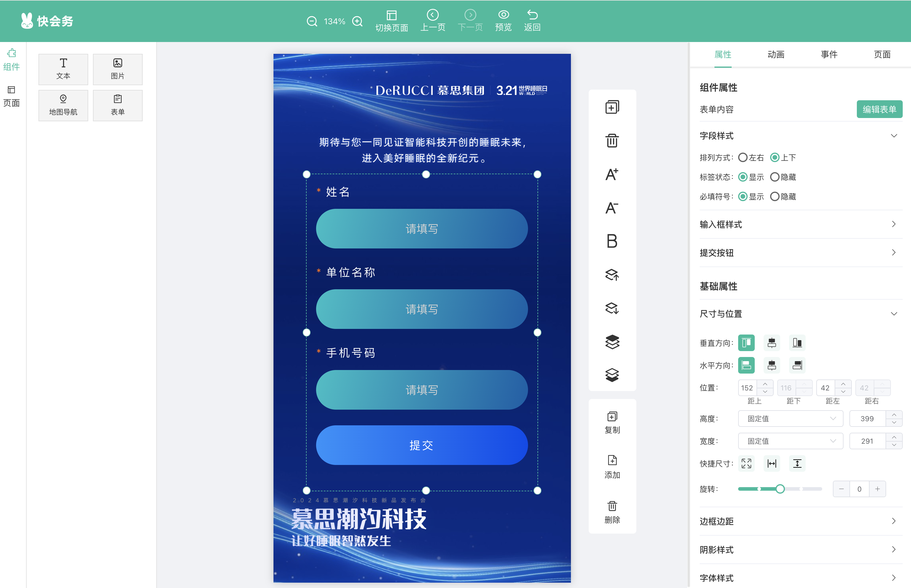
Task: Add a 图片 image component
Action: pos(118,69)
